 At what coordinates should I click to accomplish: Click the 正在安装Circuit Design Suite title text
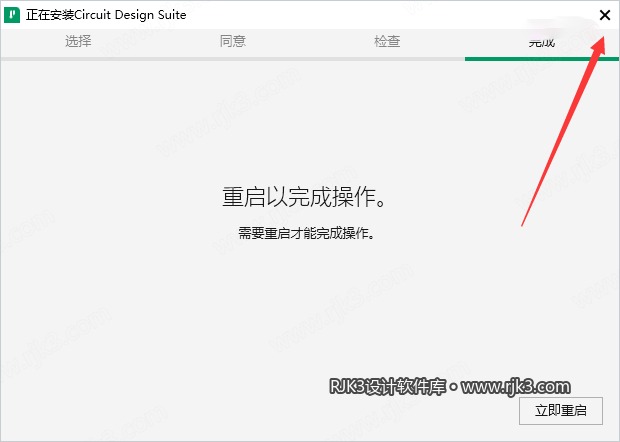(106, 15)
